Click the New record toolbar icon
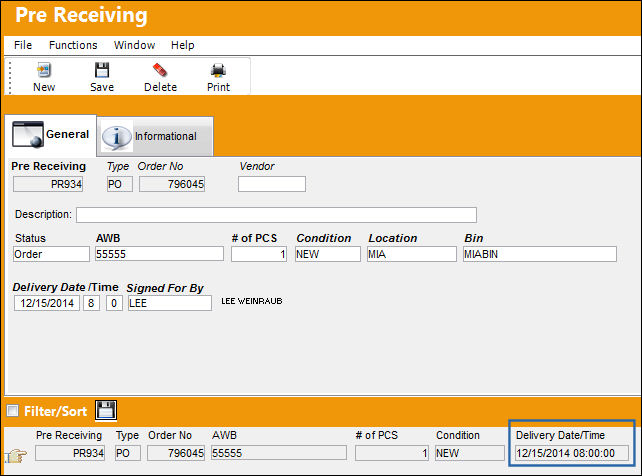 click(x=44, y=70)
